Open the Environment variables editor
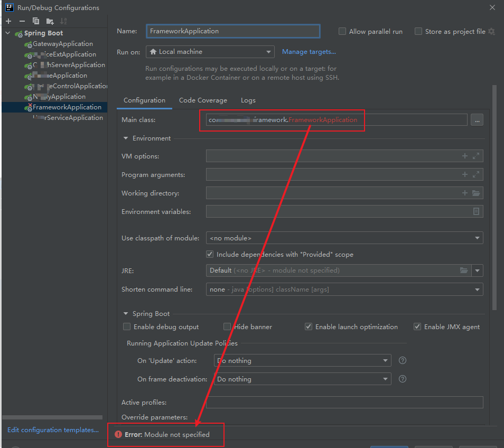This screenshot has width=504, height=448. click(477, 211)
